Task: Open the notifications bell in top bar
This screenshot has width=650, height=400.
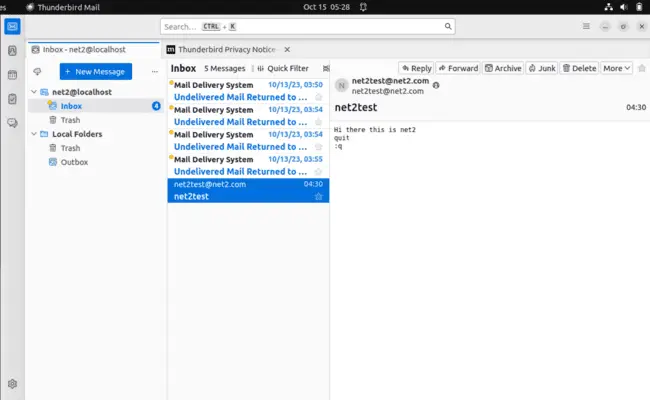Action: 363,7
